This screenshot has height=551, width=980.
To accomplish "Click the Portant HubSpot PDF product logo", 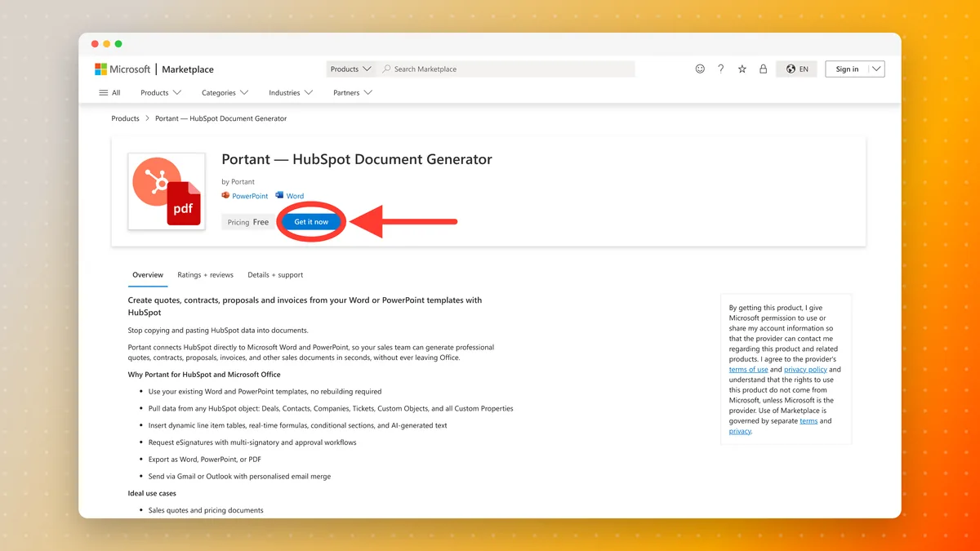I will pos(167,191).
